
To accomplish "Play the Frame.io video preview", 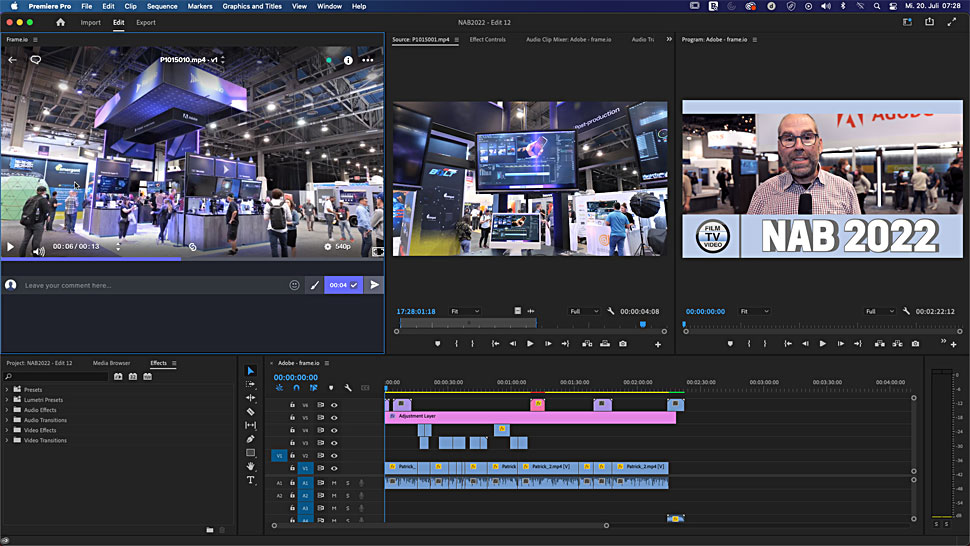I will [11, 247].
